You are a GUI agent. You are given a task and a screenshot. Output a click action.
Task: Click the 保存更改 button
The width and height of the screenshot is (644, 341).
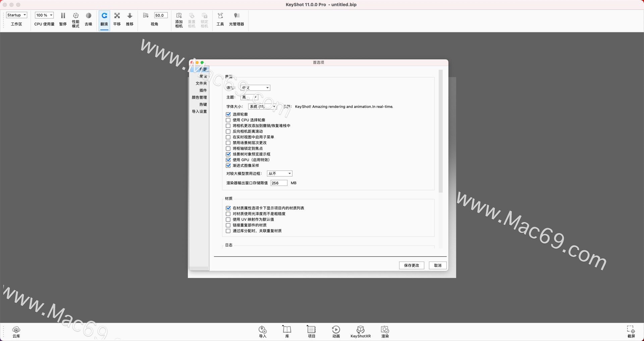point(412,265)
